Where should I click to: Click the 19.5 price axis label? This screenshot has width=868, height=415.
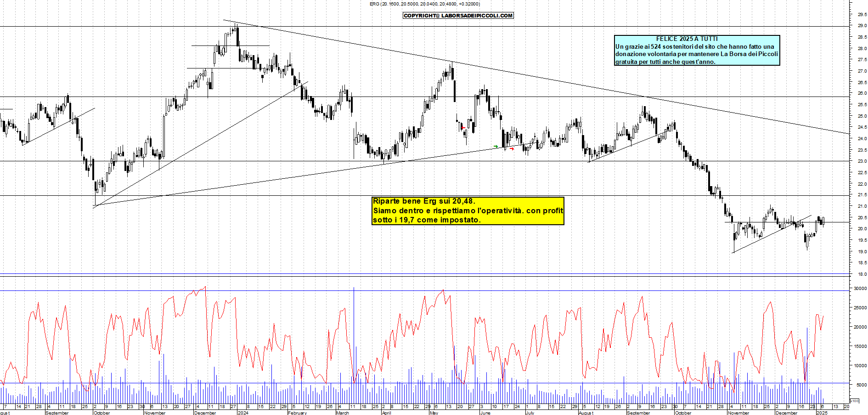862,240
